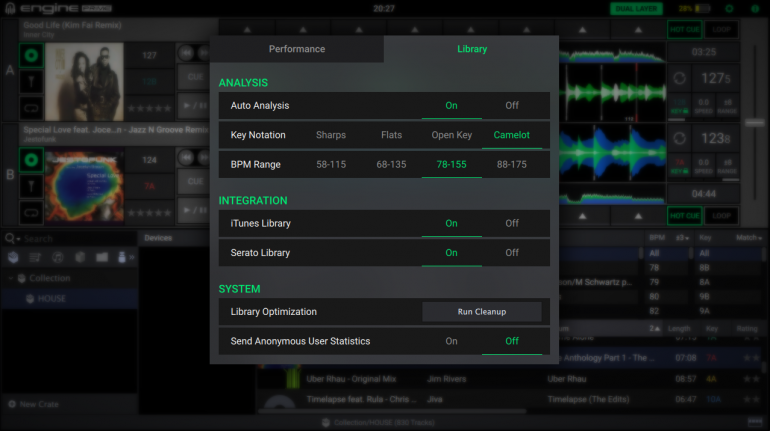Turn Auto Analysis off
This screenshot has height=431, width=770.
(x=511, y=105)
